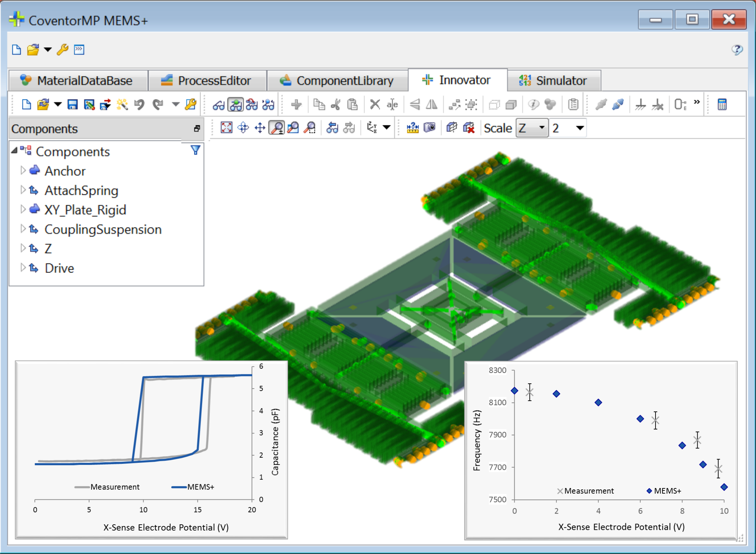The height and width of the screenshot is (554, 756).
Task: Expand the CouplingSuspension tree node
Action: (x=23, y=229)
